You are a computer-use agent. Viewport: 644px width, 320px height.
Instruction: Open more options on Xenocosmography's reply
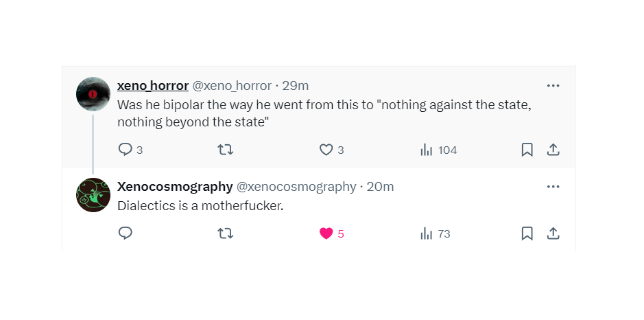[553, 187]
